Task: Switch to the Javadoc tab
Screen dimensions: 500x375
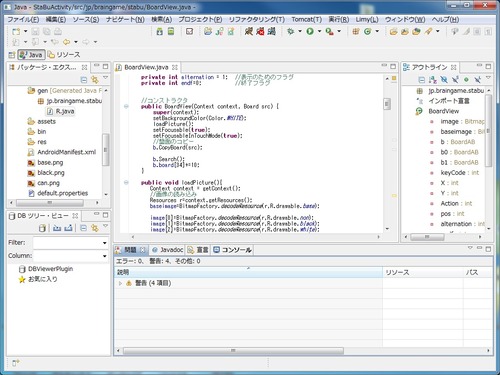Action: [168, 250]
